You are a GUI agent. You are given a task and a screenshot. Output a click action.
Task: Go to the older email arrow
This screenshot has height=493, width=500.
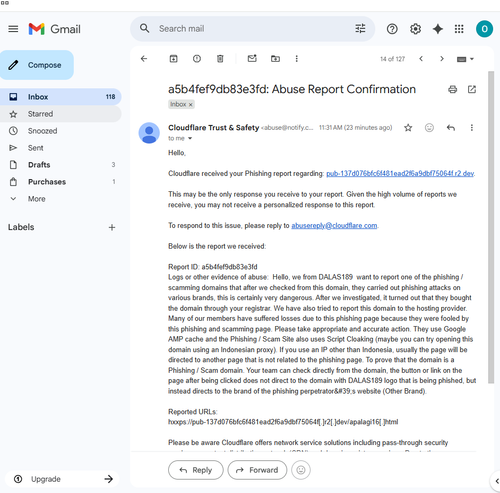(442, 59)
